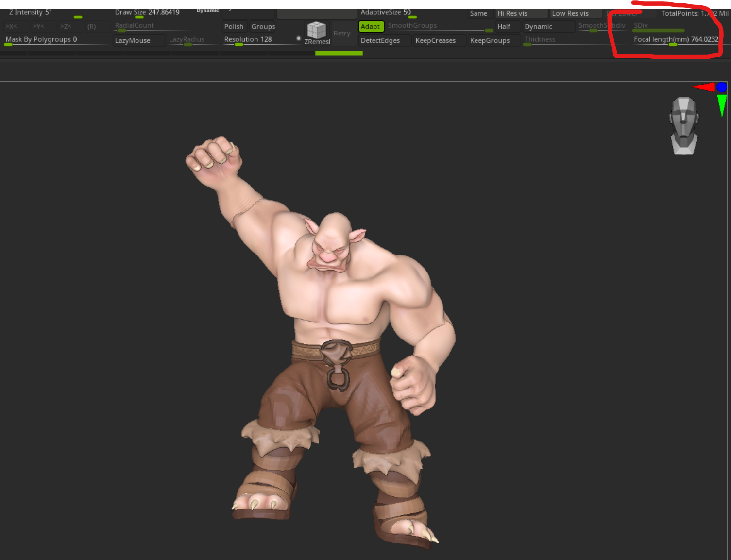This screenshot has width=731, height=560.
Task: Disable the Adapt option
Action: coord(371,27)
